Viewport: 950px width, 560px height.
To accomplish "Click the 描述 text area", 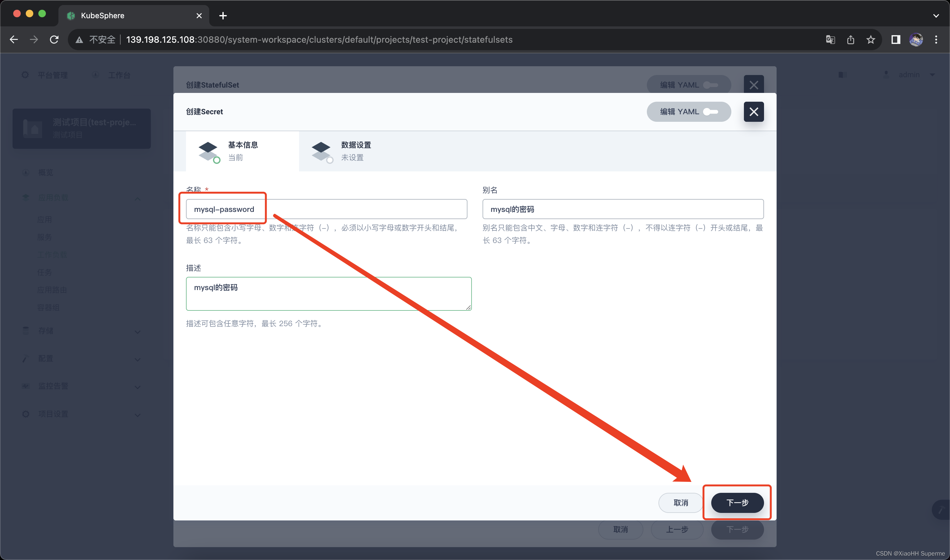I will (328, 293).
